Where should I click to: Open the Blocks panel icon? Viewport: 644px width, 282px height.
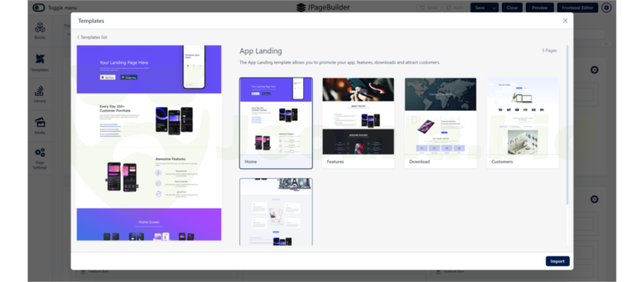40,27
